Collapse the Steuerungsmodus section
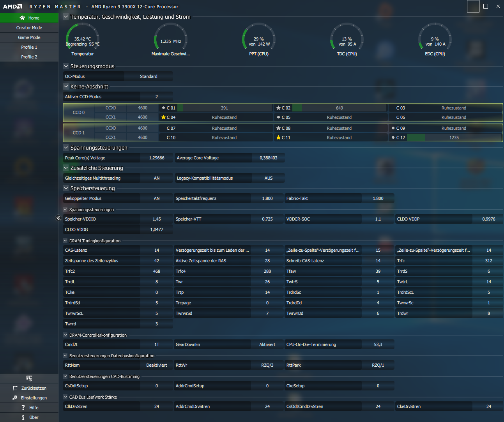 click(66, 66)
